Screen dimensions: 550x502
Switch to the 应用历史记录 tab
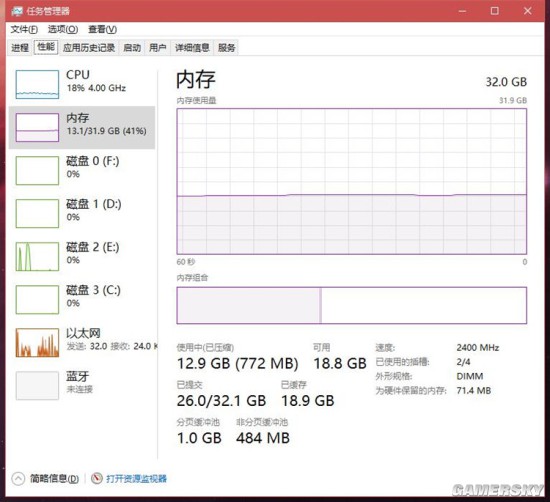(89, 48)
